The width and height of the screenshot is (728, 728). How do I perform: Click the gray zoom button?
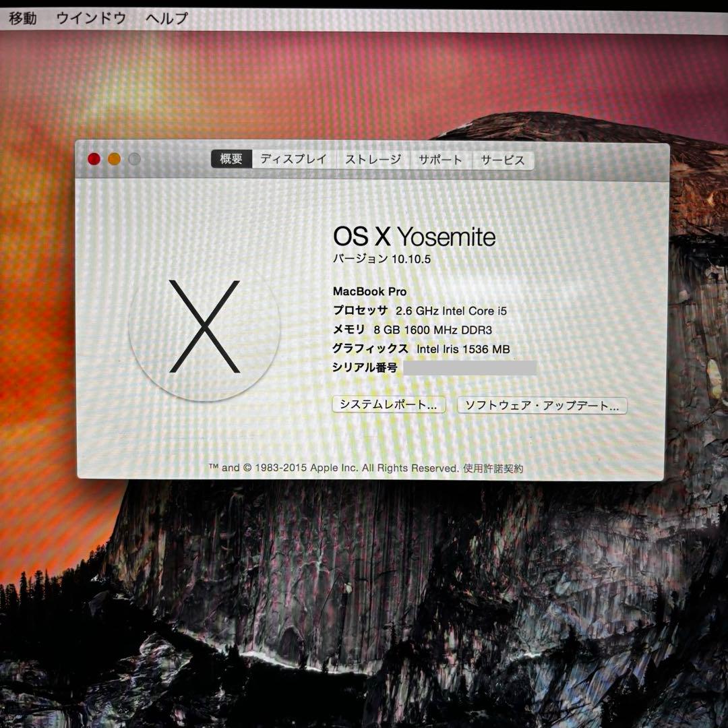coord(134,158)
